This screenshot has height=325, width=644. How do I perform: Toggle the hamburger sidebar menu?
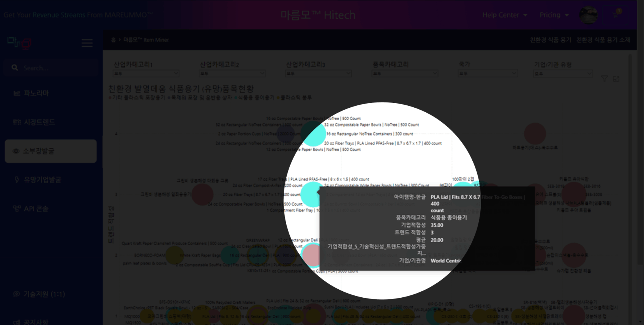coord(87,43)
